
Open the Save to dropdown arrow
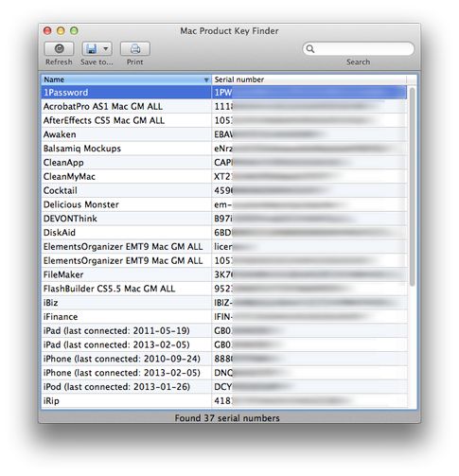coord(106,48)
